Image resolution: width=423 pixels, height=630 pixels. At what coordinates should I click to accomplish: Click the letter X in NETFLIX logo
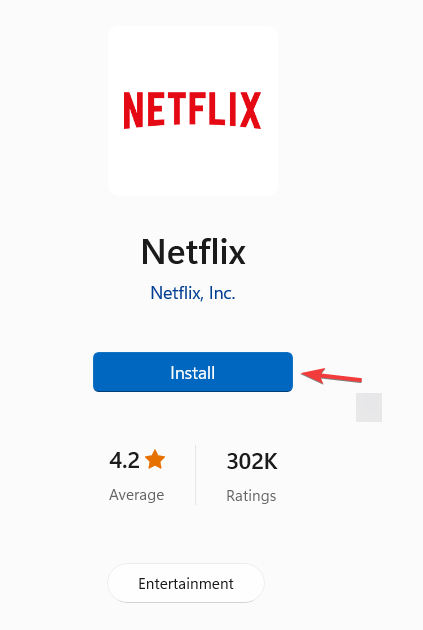(251, 110)
